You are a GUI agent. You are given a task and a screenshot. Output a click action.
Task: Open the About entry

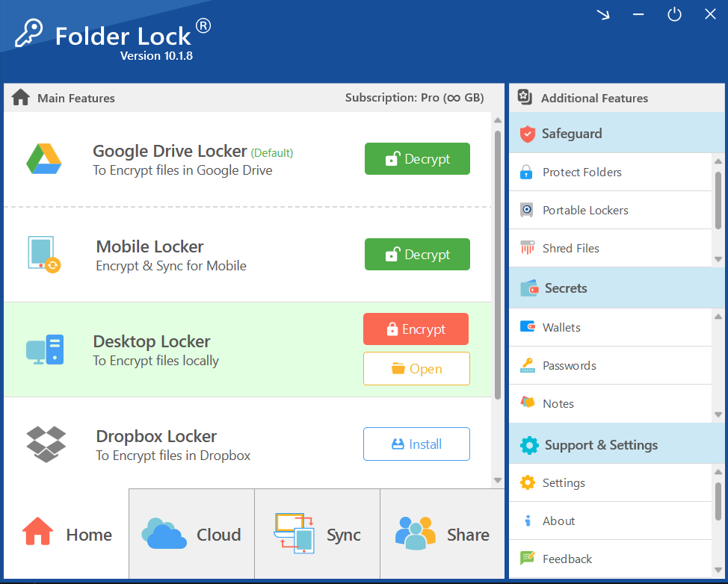pos(610,521)
